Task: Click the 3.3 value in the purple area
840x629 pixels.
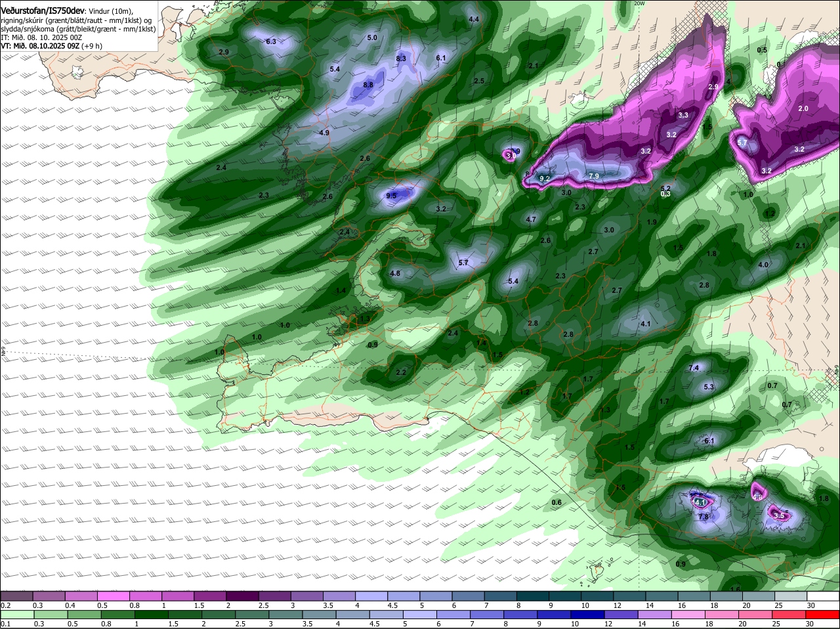Action: 683,115
